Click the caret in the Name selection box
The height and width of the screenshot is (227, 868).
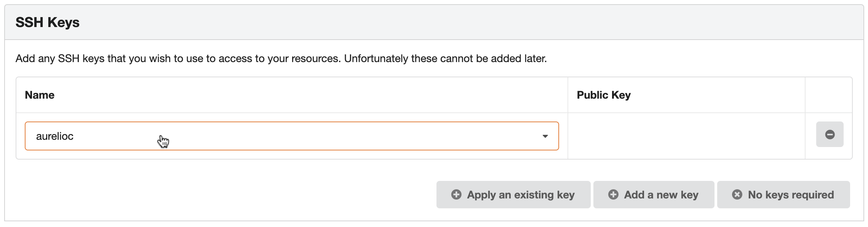click(545, 136)
